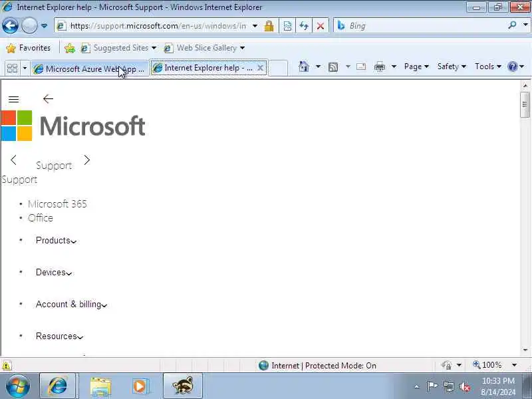Viewport: 532px width, 399px height.
Task: Click the vertical scrollbar thumb
Action: pos(525,104)
